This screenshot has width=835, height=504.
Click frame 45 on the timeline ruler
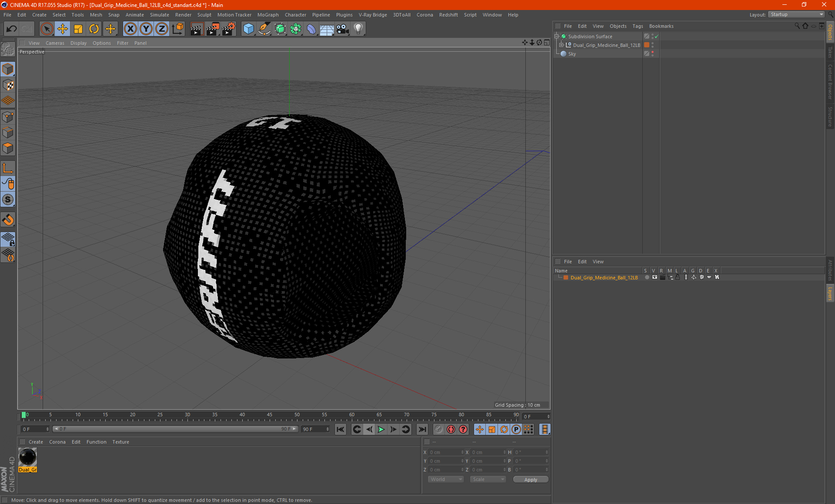[x=270, y=415]
